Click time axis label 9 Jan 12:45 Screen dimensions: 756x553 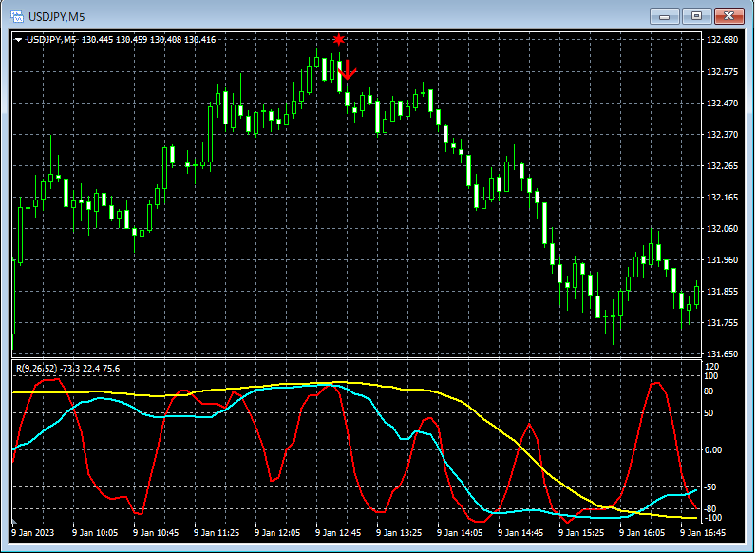(338, 533)
